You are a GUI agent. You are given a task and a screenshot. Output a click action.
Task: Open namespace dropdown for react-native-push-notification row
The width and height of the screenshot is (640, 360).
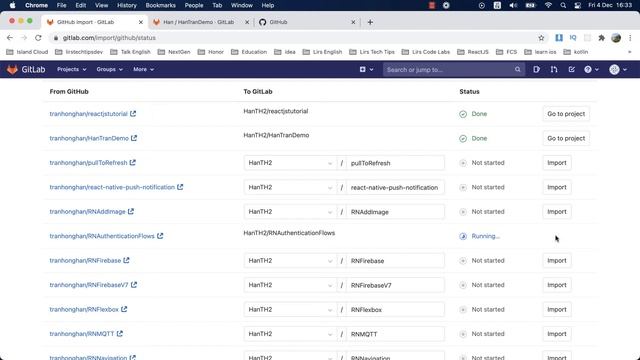coord(290,187)
